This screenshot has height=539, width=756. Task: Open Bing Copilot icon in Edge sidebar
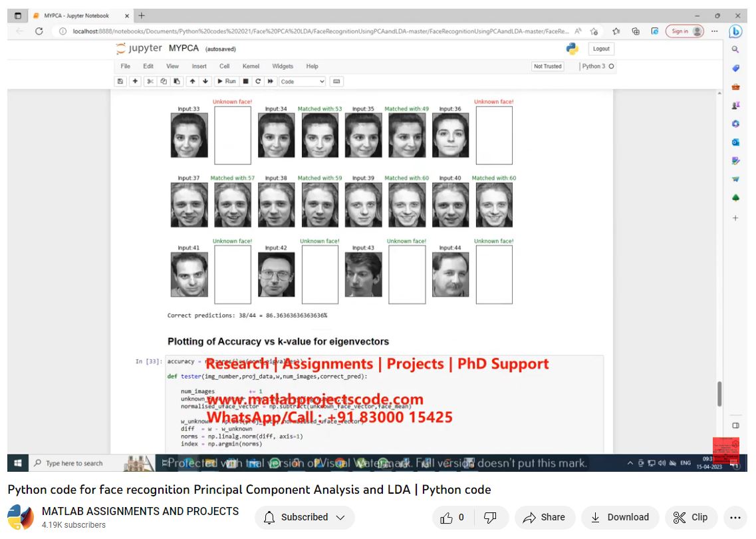[x=735, y=32]
